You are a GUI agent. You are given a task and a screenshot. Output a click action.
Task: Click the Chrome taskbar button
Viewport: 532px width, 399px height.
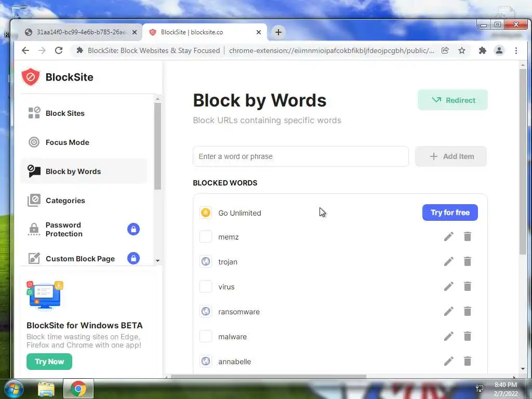[x=78, y=389]
